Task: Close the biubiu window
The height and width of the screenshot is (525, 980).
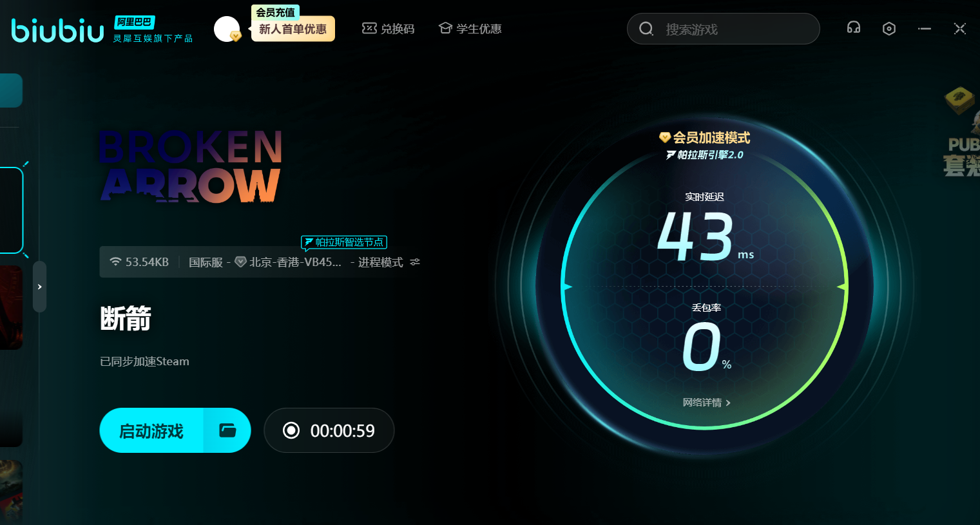Action: (x=960, y=28)
